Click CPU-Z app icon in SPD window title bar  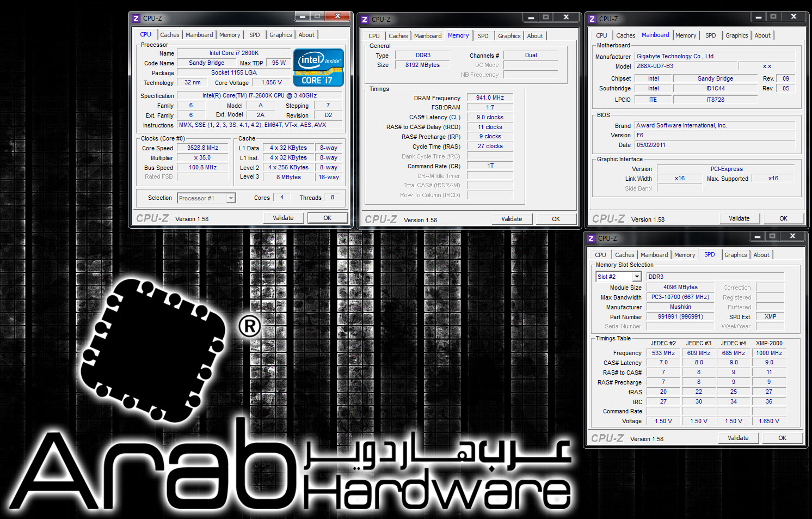(x=591, y=239)
